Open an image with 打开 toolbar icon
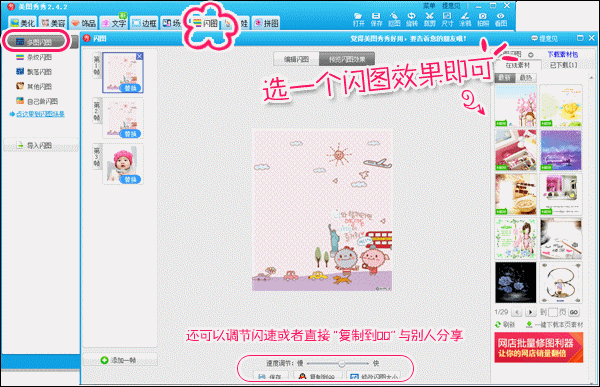Screen dimensions: 600x387 tap(358, 19)
